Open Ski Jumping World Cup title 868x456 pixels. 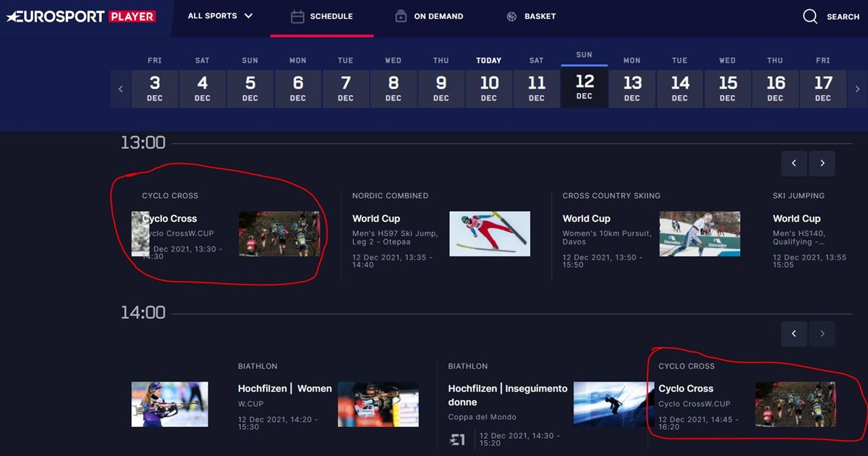796,218
